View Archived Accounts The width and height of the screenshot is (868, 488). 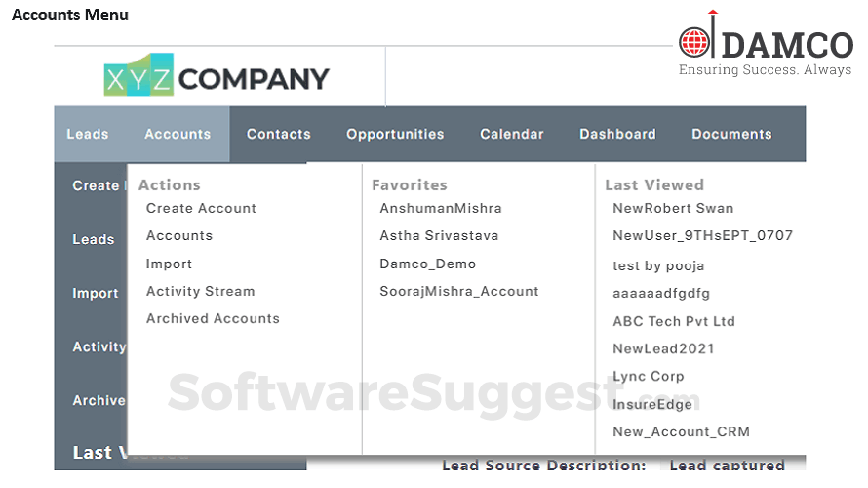point(214,318)
